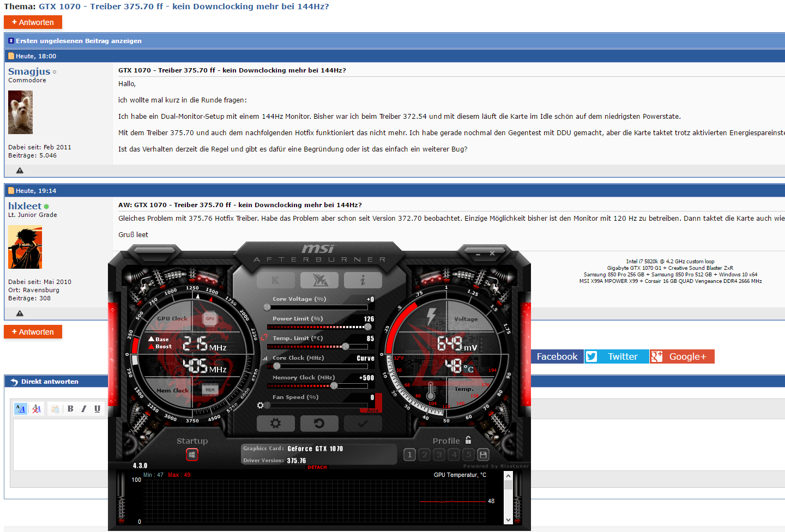Toggle bold formatting in reply editor

[70, 409]
